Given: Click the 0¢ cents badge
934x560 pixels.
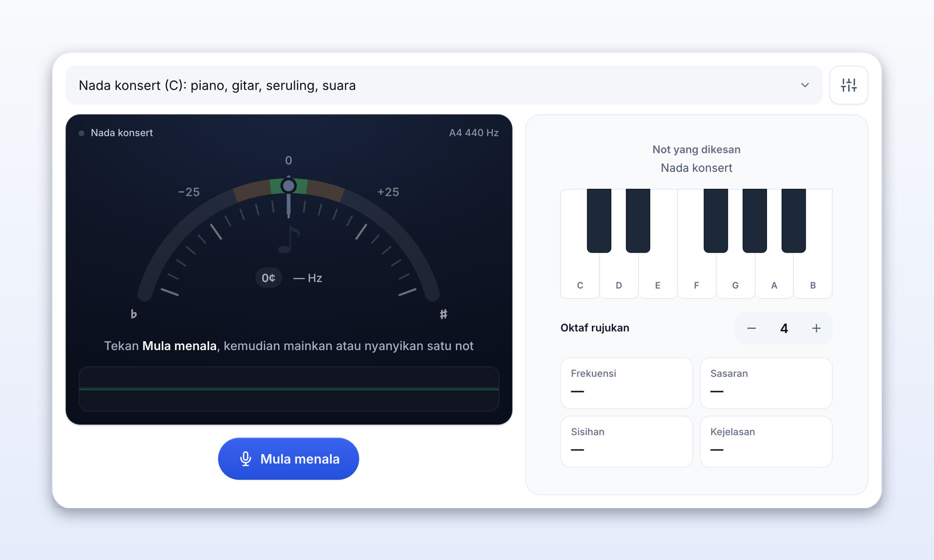Looking at the screenshot, I should [269, 278].
